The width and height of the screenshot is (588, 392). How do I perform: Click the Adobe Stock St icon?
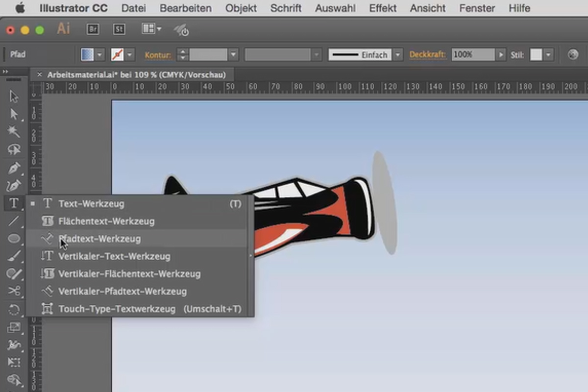[119, 29]
